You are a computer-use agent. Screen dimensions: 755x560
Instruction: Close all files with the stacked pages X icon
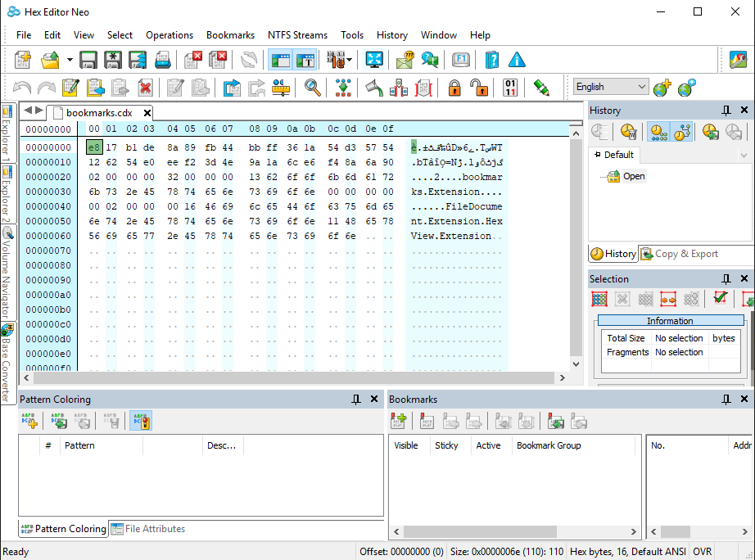(218, 60)
